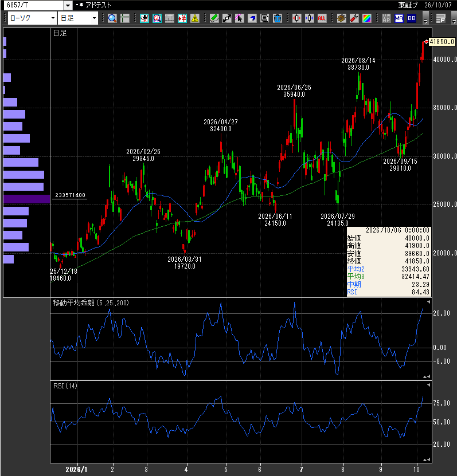Expand the far-right toolbar overflow arrow
This screenshot has height=476, width=457.
[454, 18]
